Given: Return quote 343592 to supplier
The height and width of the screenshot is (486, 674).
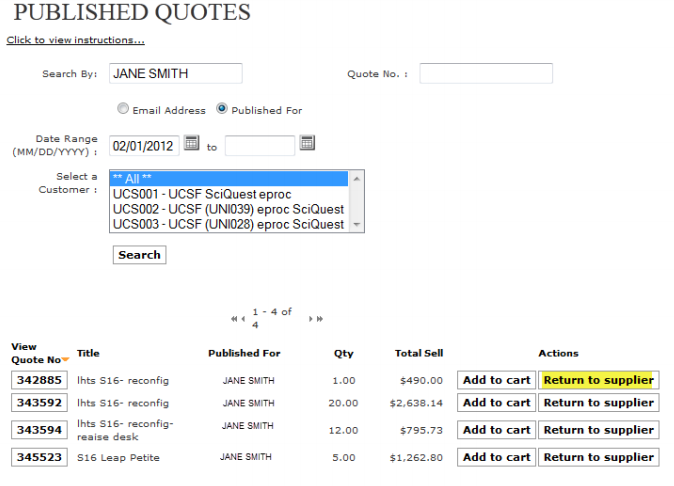Looking at the screenshot, I should pyautogui.click(x=599, y=403).
